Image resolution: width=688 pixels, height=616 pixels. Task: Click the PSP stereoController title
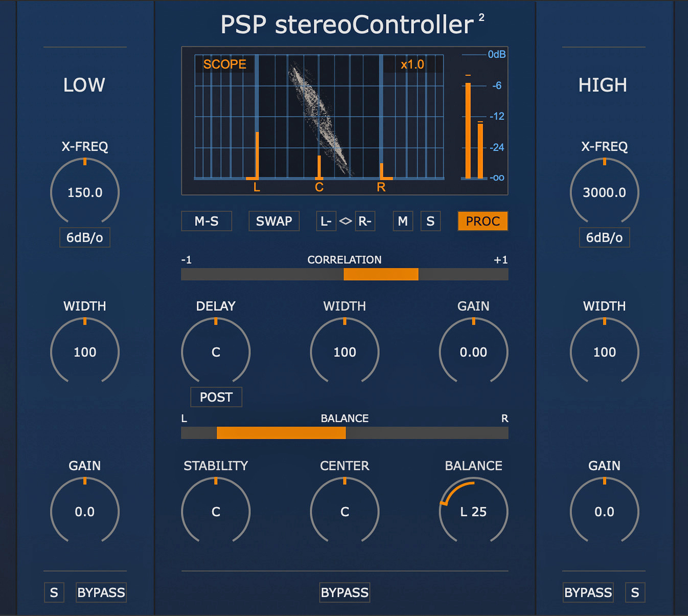[x=352, y=24]
